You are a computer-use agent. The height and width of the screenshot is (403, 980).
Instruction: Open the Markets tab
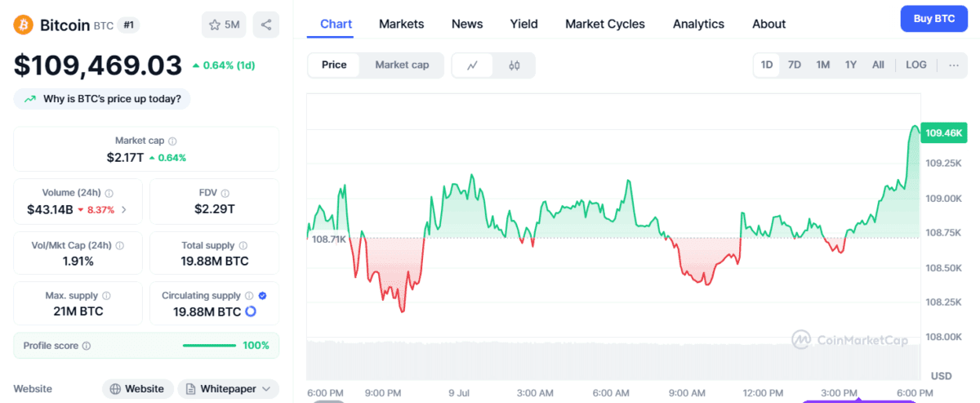coord(401,24)
